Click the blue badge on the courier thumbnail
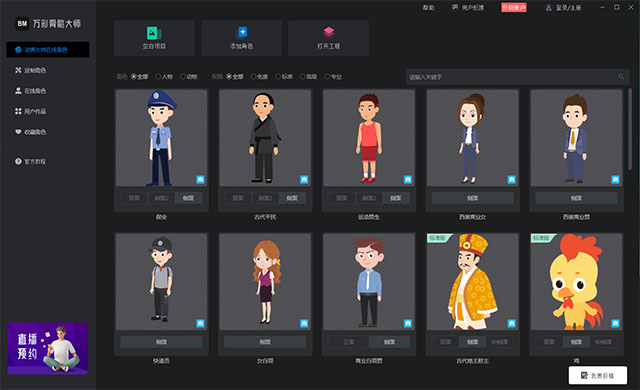This screenshot has width=640, height=390. pyautogui.click(x=200, y=324)
